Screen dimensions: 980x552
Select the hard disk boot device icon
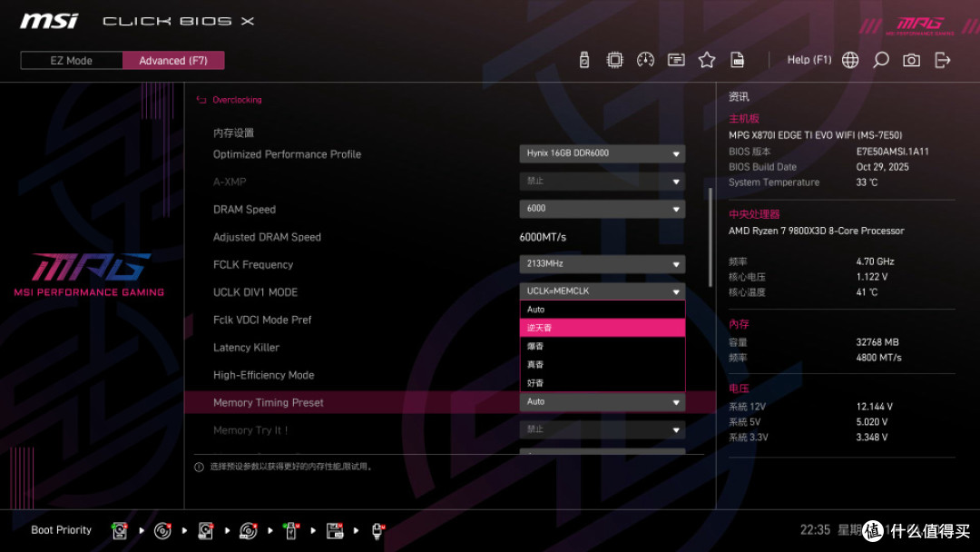click(x=120, y=531)
